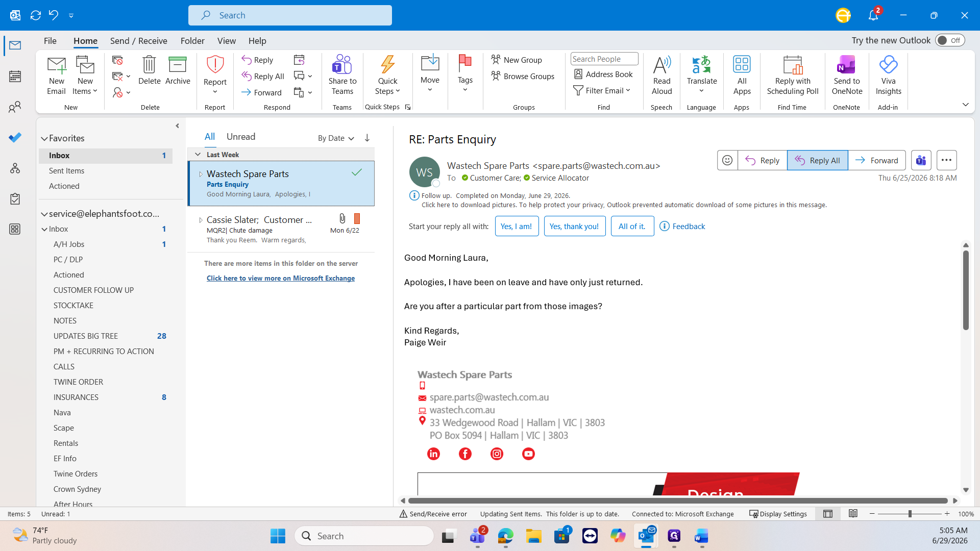980x551 pixels.
Task: Show only Unread messages
Action: point(241,137)
